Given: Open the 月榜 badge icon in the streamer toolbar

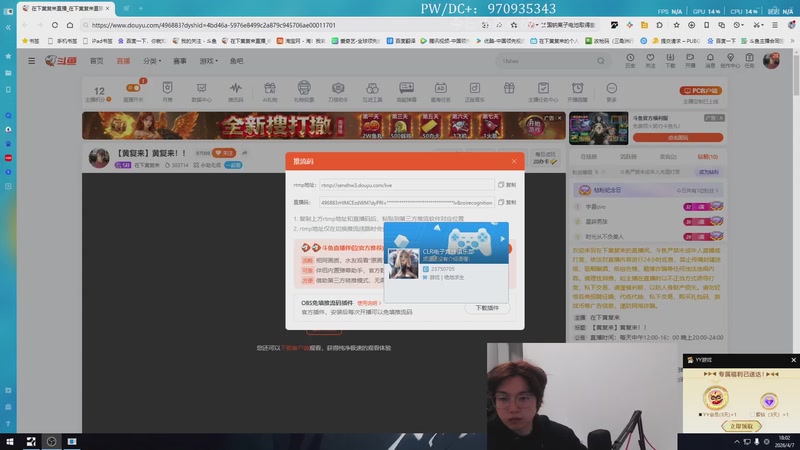Looking at the screenshot, I should tap(167, 88).
